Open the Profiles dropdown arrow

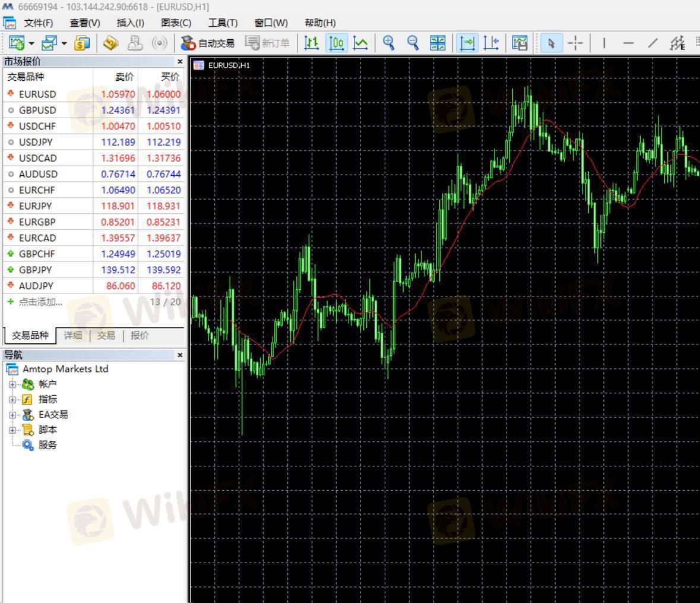coord(64,43)
